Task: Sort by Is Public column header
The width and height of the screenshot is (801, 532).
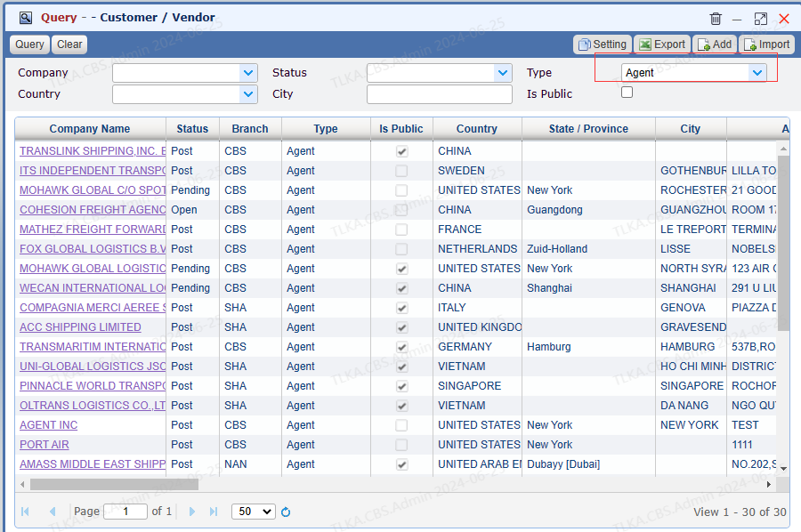Action: coord(401,129)
